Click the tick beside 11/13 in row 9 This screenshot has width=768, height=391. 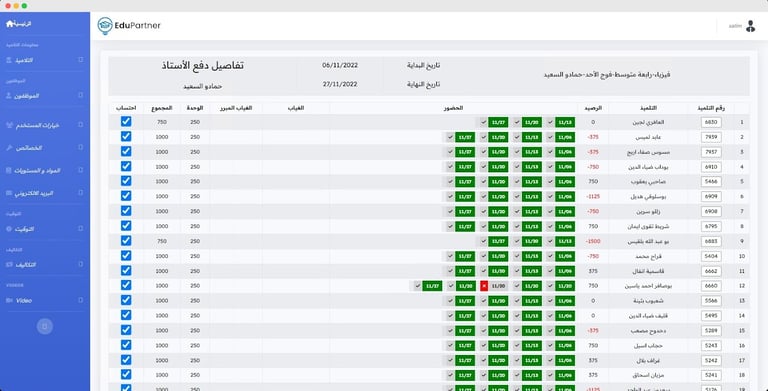tap(550, 241)
